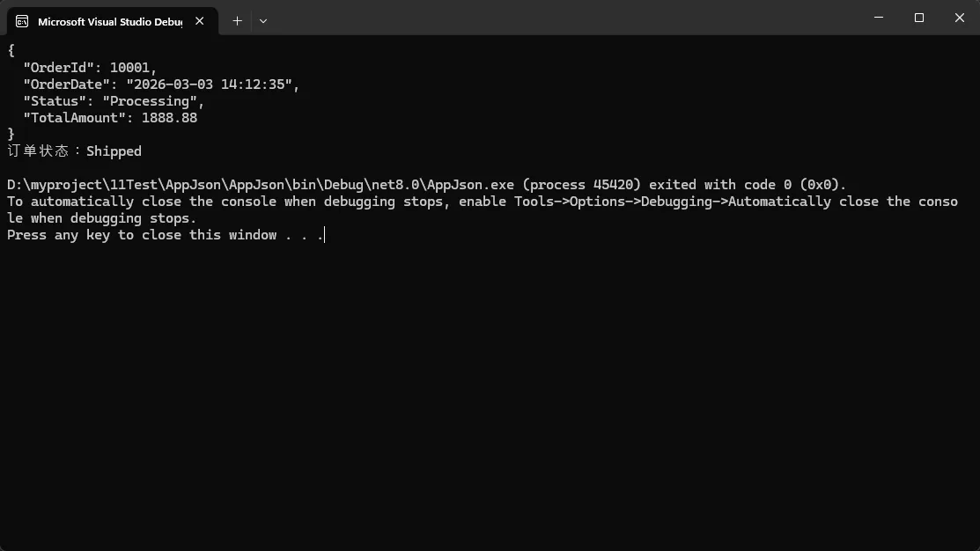Click the closing curly brace of JSON
Viewport: 980px width, 551px height.
tap(11, 134)
